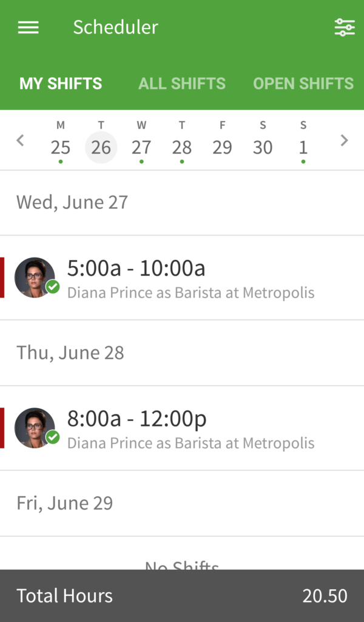Select Wednesday the 27th in the date strip
Screen dimensions: 364x622
(141, 146)
